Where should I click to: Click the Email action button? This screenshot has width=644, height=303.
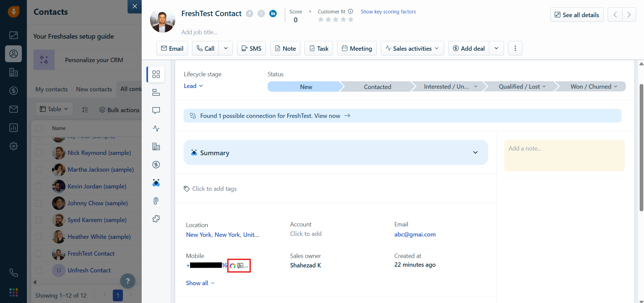172,48
